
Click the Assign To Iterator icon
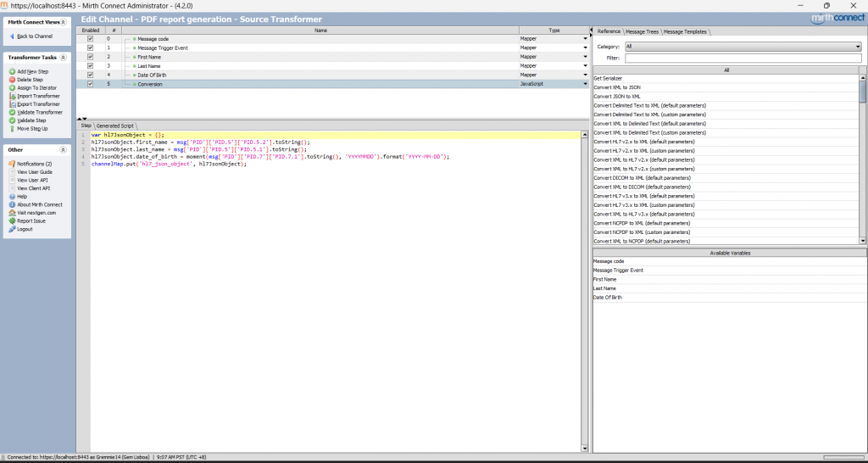coord(12,87)
